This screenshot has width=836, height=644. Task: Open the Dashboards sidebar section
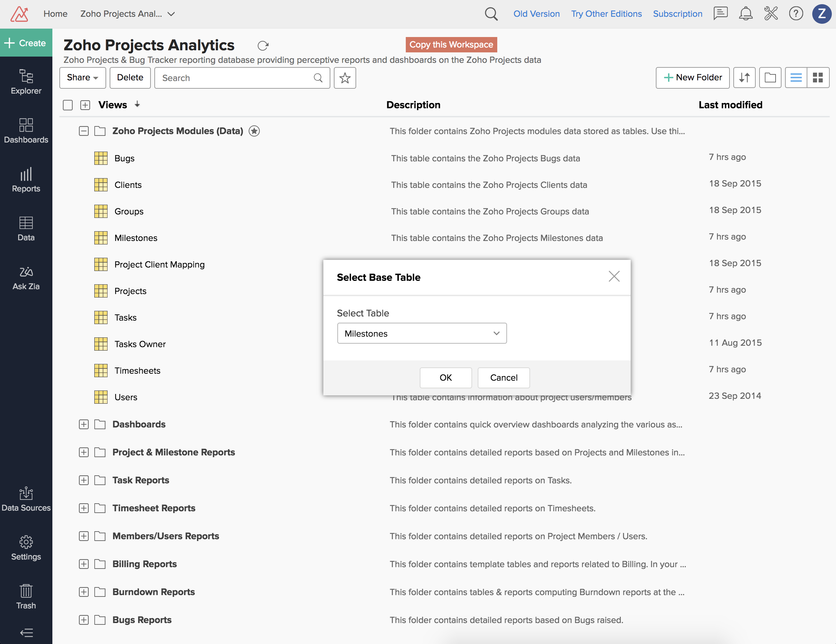[x=26, y=131]
